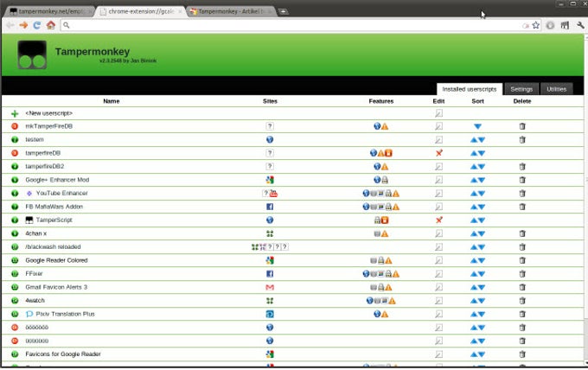588x370 pixels.
Task: Open the TamperScript script name
Action: [x=54, y=220]
